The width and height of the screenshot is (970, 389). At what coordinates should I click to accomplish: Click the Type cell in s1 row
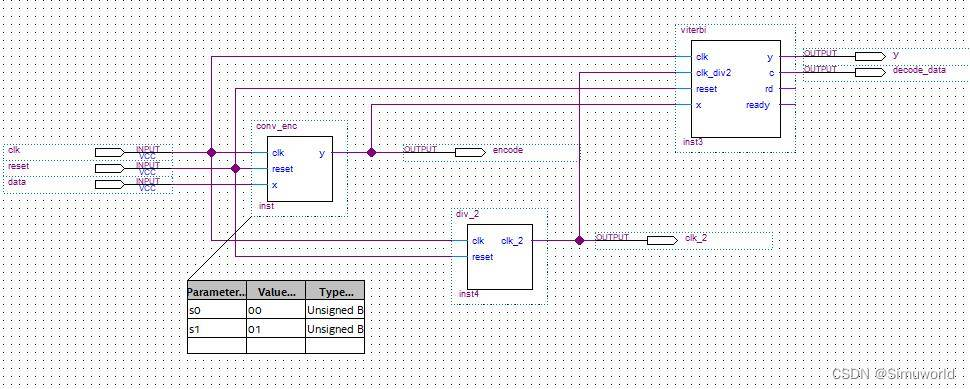335,328
